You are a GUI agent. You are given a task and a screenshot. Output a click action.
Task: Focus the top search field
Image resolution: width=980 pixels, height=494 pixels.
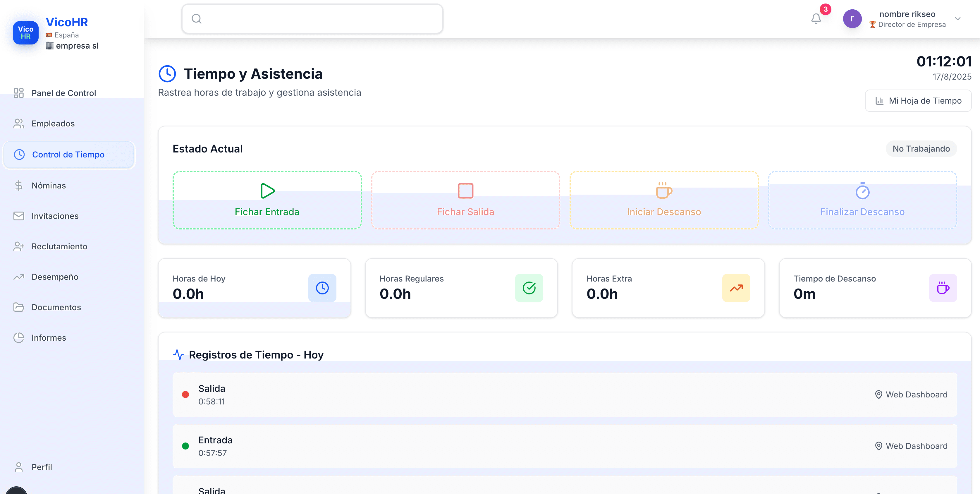tap(312, 19)
